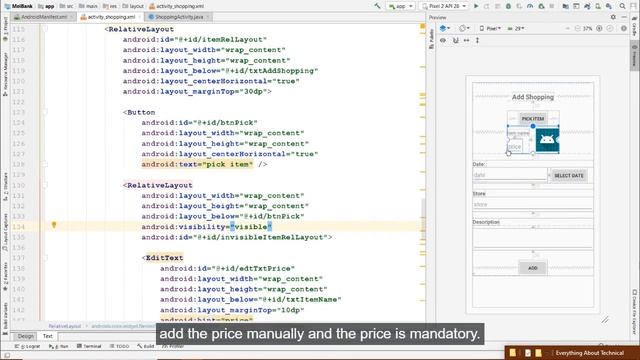Screen dimensions: 640x360
Task: Open the Layout Captures side tab
Action: click(5, 232)
